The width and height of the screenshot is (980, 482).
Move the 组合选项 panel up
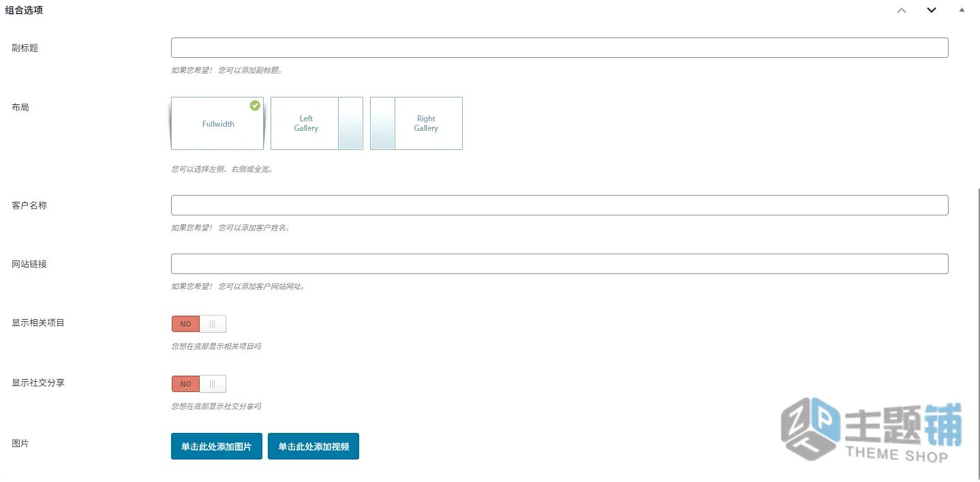902,10
